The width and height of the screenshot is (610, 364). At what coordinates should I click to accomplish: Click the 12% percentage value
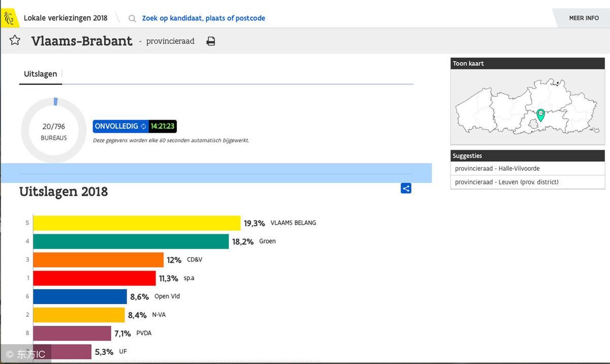pyautogui.click(x=174, y=260)
